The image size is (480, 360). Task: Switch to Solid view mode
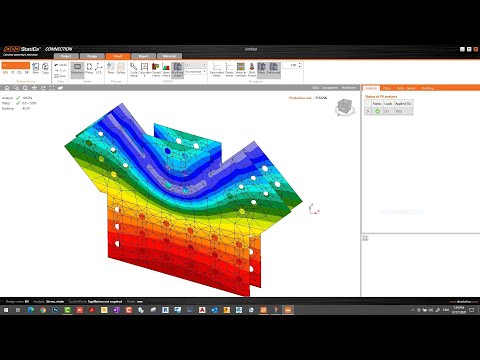click(315, 88)
